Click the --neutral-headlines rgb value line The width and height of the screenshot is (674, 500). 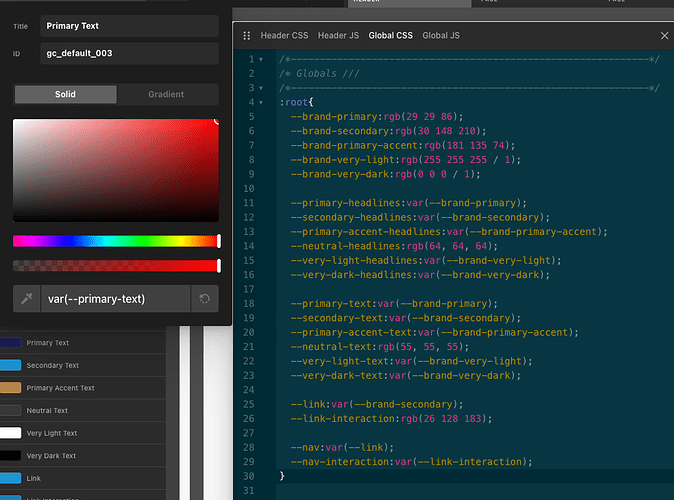click(394, 246)
